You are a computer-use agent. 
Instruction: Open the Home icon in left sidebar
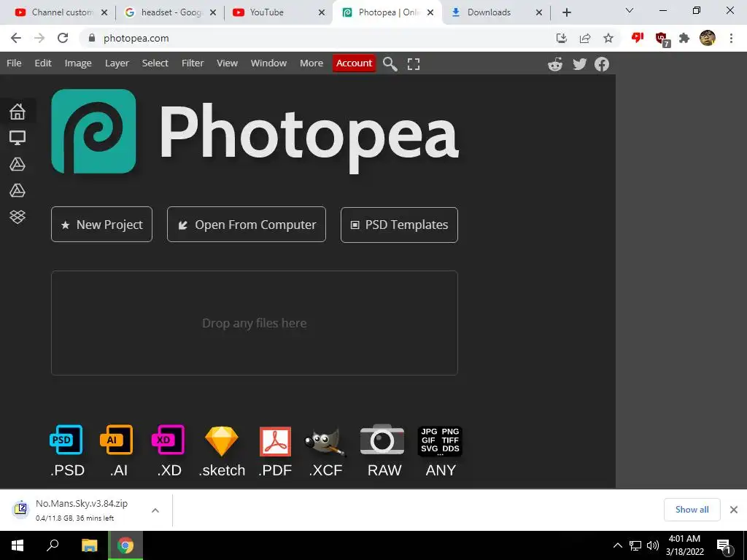[x=18, y=112]
